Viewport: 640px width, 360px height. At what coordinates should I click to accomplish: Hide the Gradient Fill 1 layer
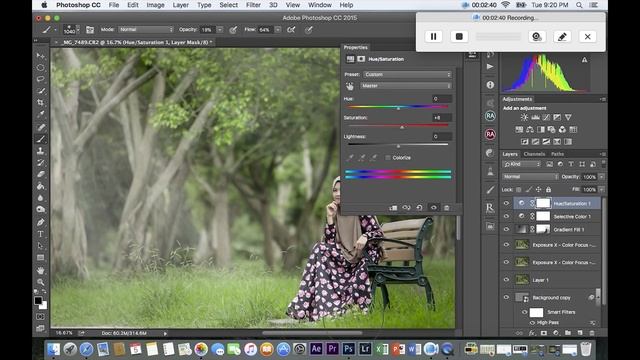tap(507, 229)
